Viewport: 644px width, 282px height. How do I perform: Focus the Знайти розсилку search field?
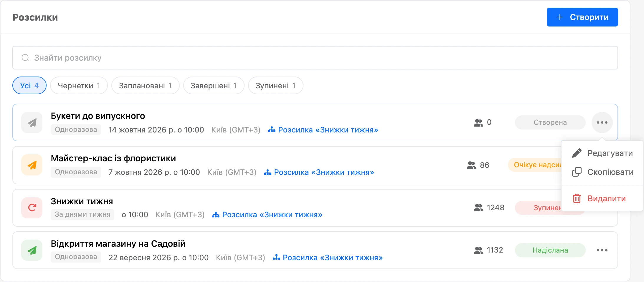coord(315,58)
